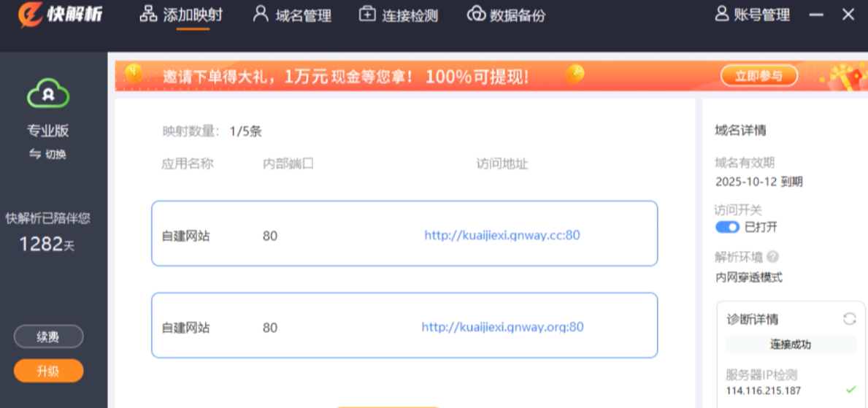Click the 服务器IP检测 label
This screenshot has width=868, height=408.
[x=761, y=374]
